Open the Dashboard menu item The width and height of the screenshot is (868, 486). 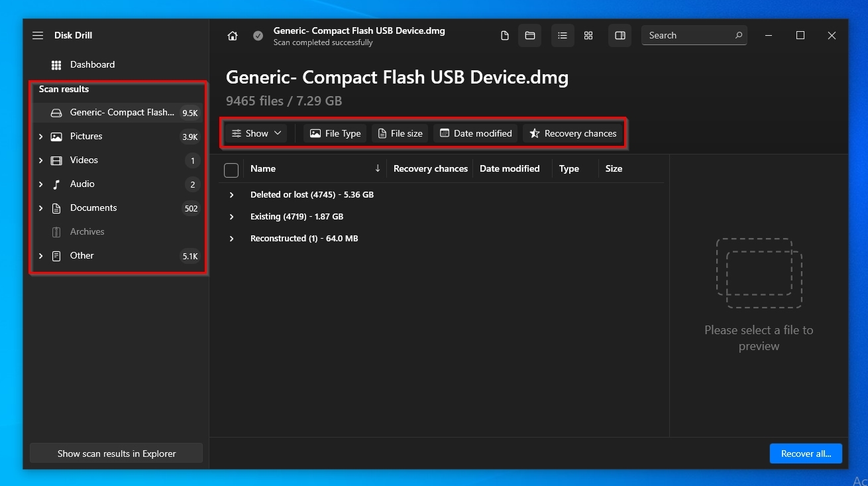pos(118,65)
